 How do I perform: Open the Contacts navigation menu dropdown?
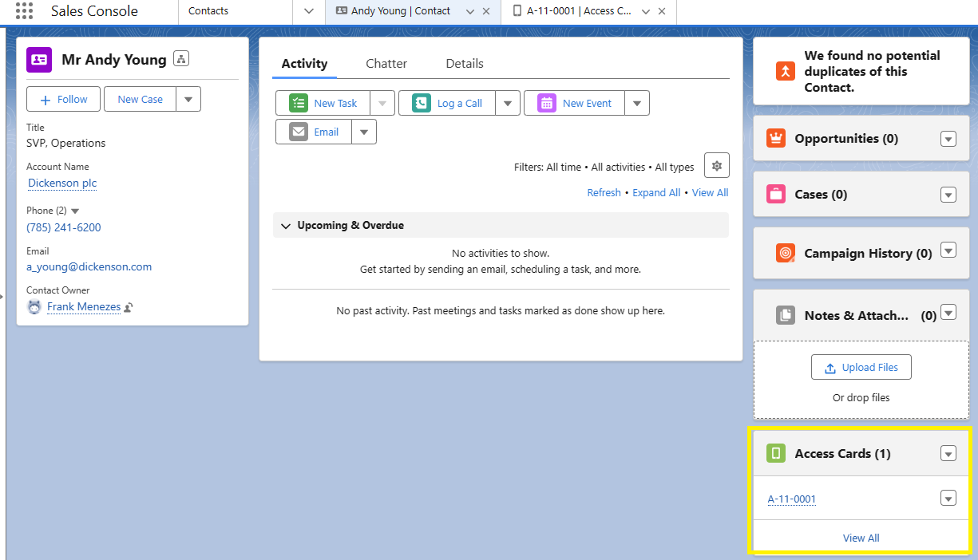[309, 11]
